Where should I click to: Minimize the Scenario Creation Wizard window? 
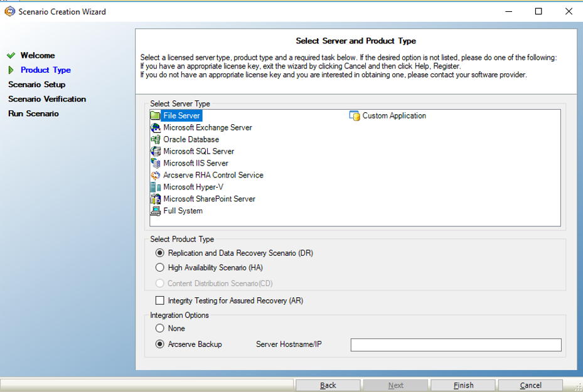[509, 11]
